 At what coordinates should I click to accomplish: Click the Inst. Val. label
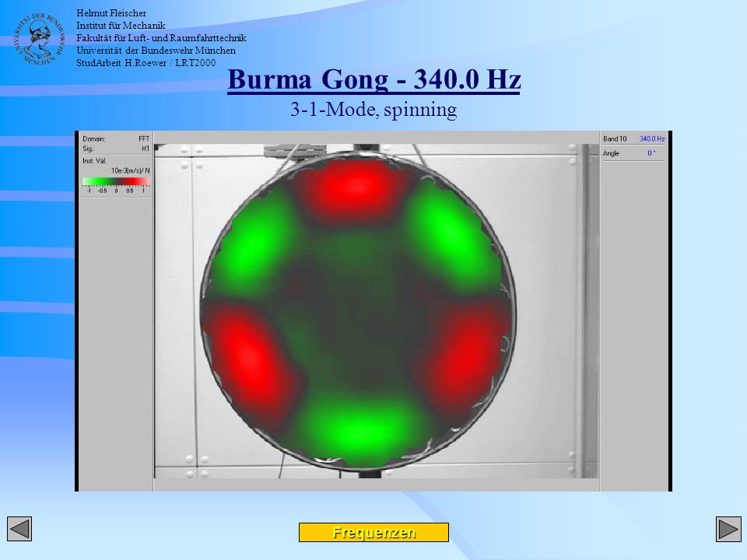coord(94,161)
